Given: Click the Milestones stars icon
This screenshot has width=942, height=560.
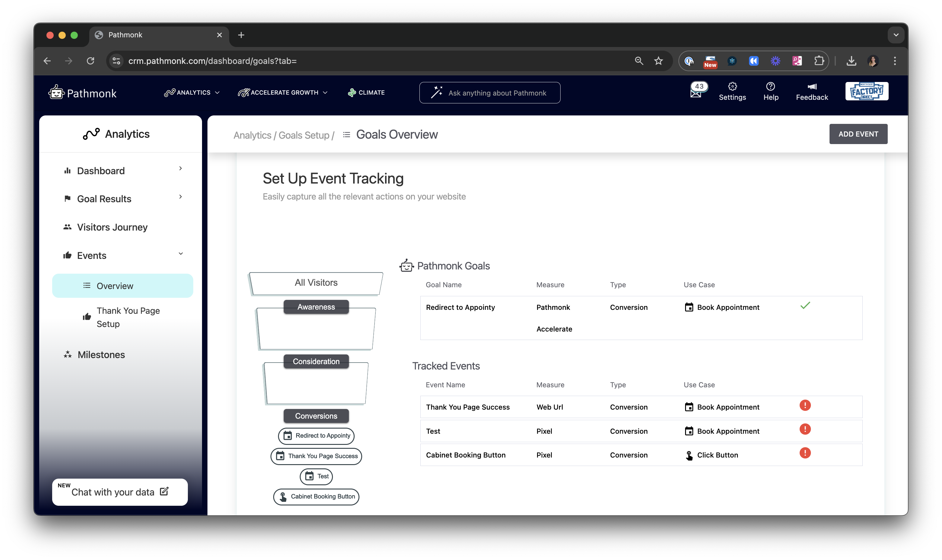Looking at the screenshot, I should [67, 354].
